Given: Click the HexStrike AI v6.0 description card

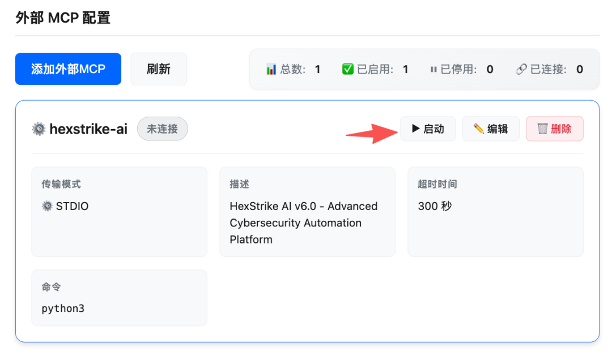Looking at the screenshot, I should tap(308, 212).
